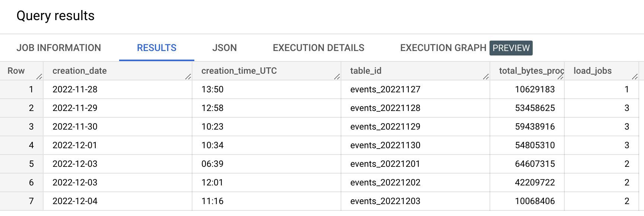Click the 2022-12-04 creation date cell
Image resolution: width=644 pixels, height=216 pixels.
(x=118, y=201)
